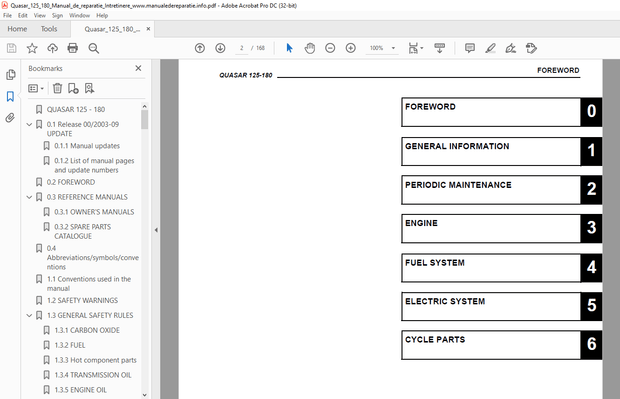Open bookmark 0.3.1 OWNER'S MANUALS

coord(94,212)
